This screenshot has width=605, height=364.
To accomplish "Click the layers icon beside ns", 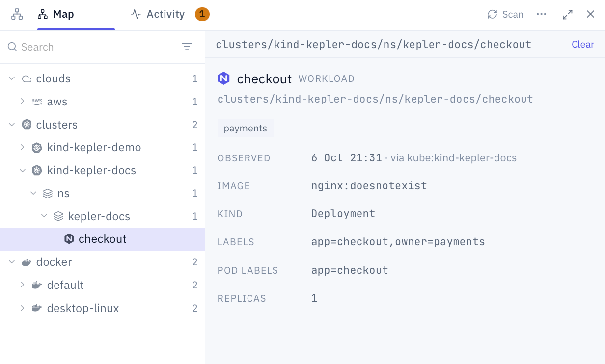I will click(48, 193).
